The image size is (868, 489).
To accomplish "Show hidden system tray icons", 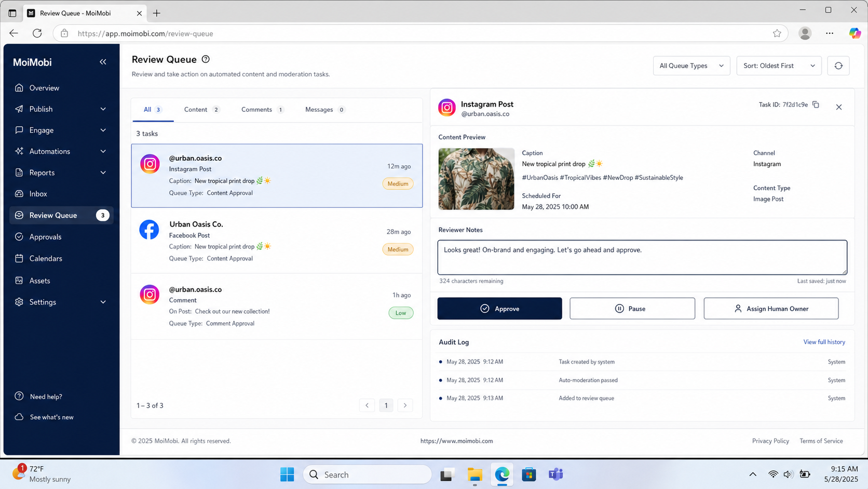I will 752,474.
